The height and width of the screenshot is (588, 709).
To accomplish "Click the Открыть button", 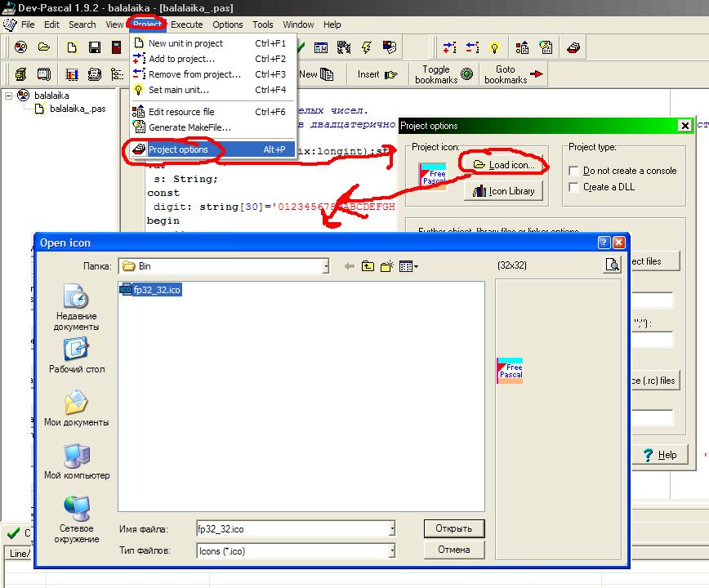I will 453,528.
